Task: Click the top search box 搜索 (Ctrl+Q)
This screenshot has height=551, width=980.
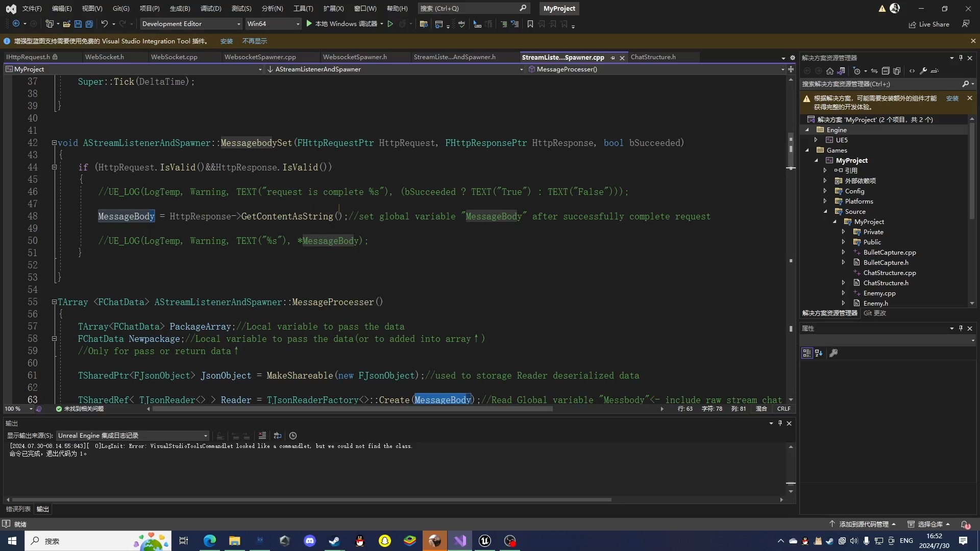Action: [x=473, y=8]
